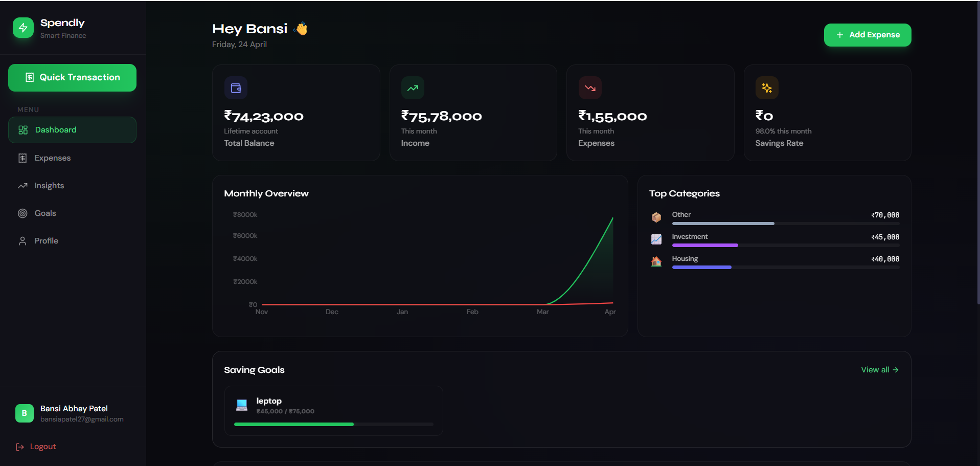
Task: Switch to the Expenses menu entry
Action: click(x=52, y=158)
